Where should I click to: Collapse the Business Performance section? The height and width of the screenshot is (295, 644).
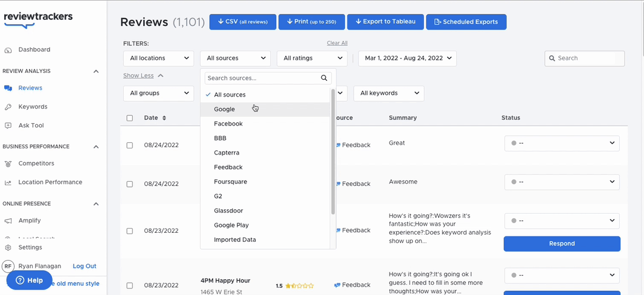click(x=96, y=147)
